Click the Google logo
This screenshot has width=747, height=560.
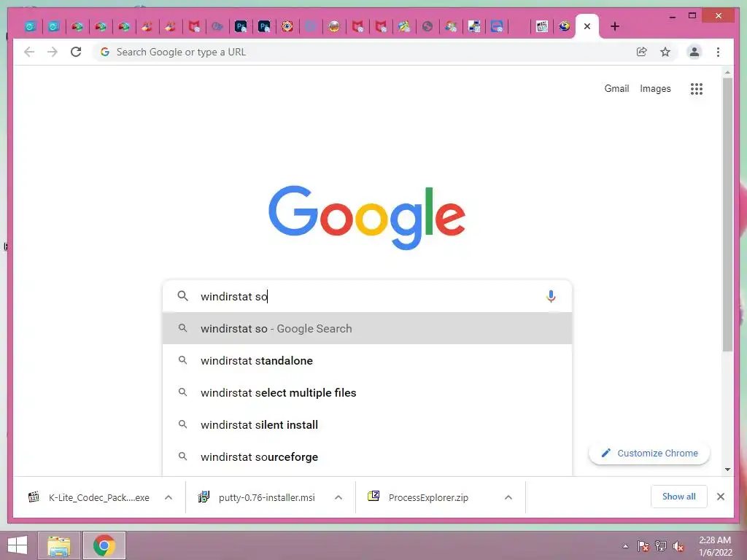[x=367, y=217]
